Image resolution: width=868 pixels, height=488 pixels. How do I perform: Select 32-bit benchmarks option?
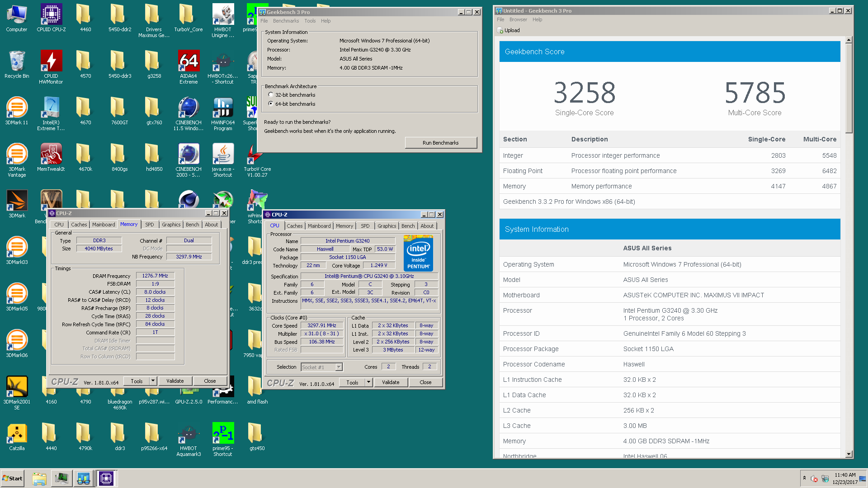click(271, 95)
